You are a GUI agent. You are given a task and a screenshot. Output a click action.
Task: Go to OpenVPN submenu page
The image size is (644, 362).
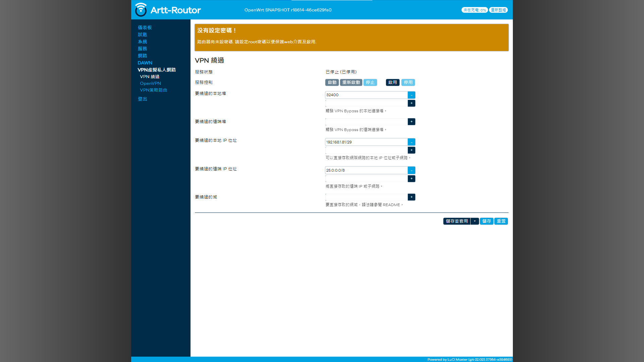point(151,83)
